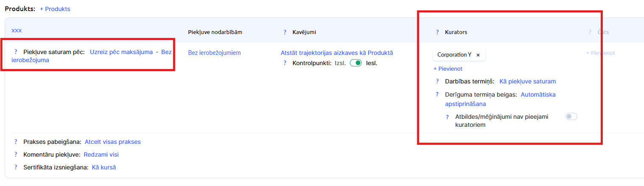
Task: Click Atstāt trajektorijas aizkaves kā Produktā
Action: pos(337,53)
